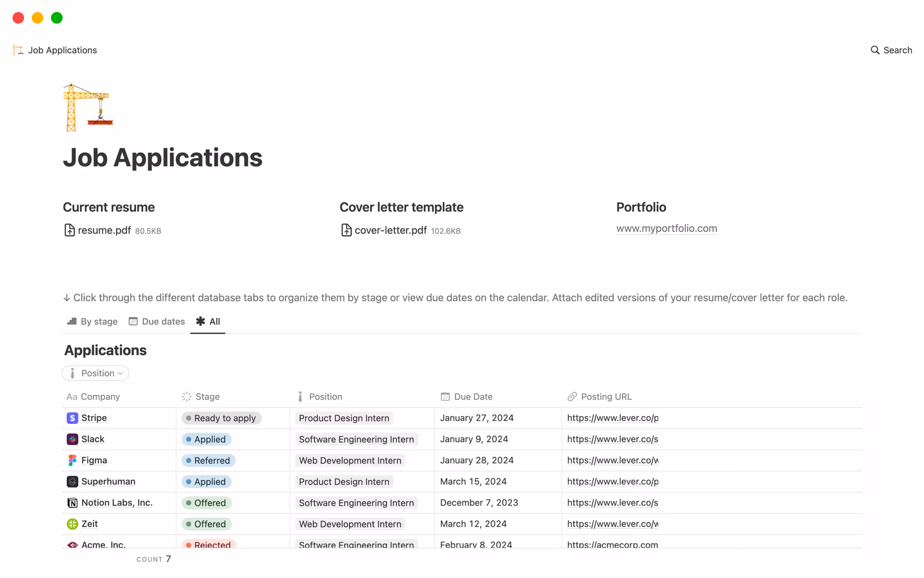Screen dimensions: 924x578
Task: Switch to the By stage tab
Action: pyautogui.click(x=92, y=321)
